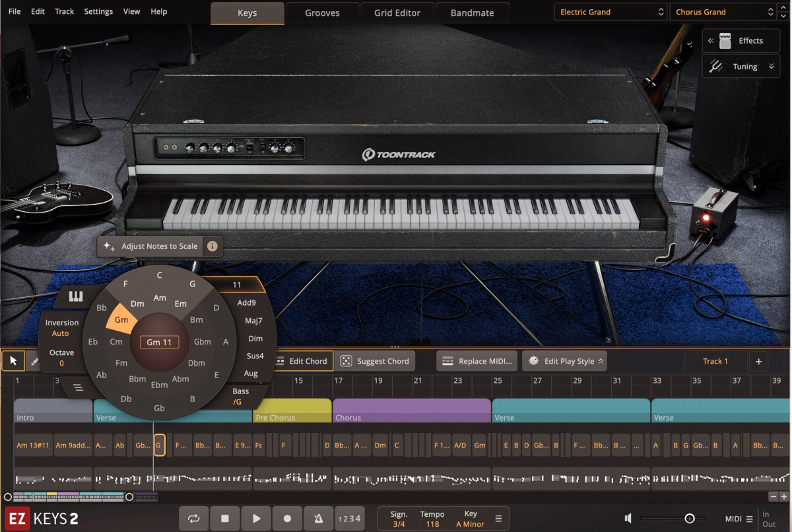Click the Replace MIDI button
The image size is (792, 532).
pyautogui.click(x=477, y=361)
